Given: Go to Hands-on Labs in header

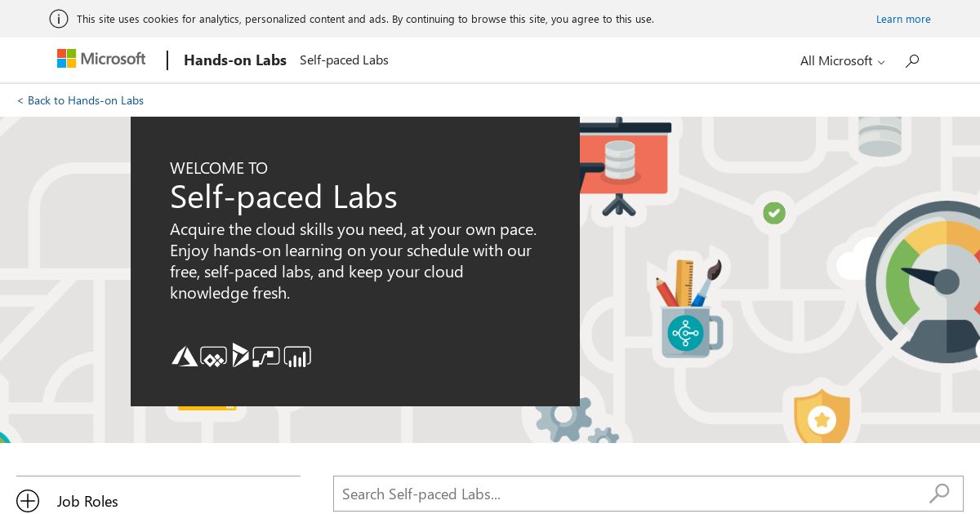Looking at the screenshot, I should 235,60.
